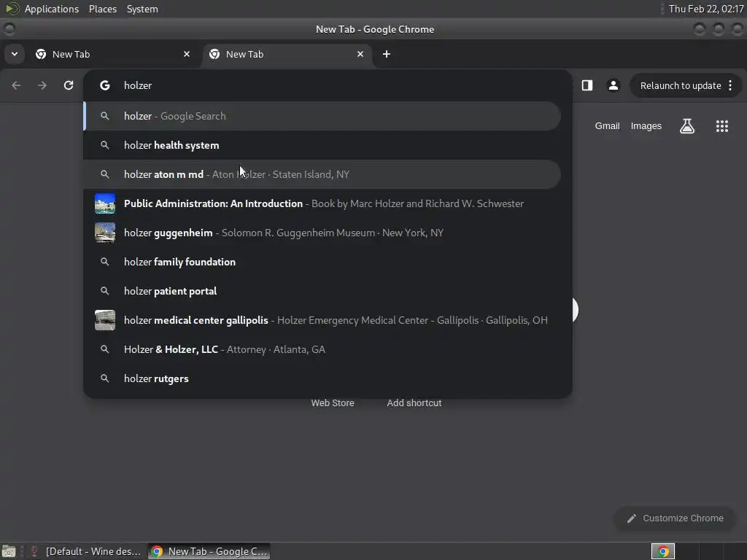
Task: Click the window menu button in title bar
Action: (9, 29)
